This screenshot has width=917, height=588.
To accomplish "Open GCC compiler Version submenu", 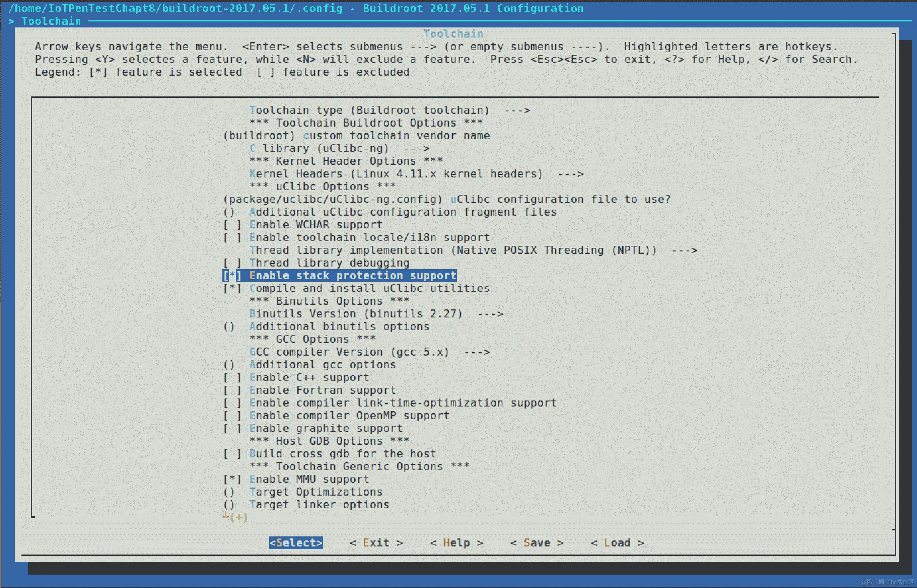I will pos(370,352).
